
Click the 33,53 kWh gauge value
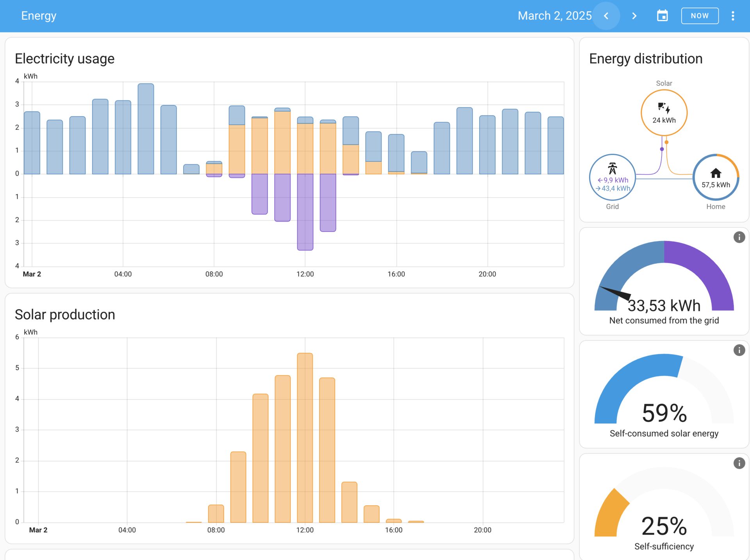click(664, 305)
